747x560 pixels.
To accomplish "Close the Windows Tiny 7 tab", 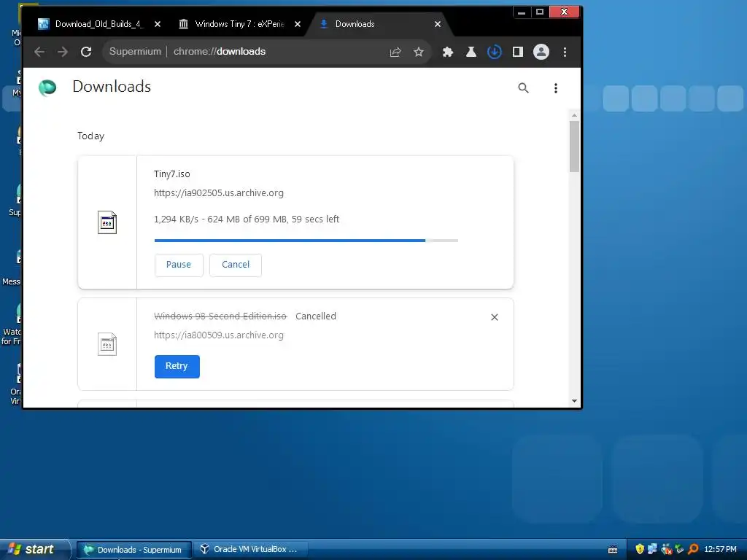I will pyautogui.click(x=298, y=24).
